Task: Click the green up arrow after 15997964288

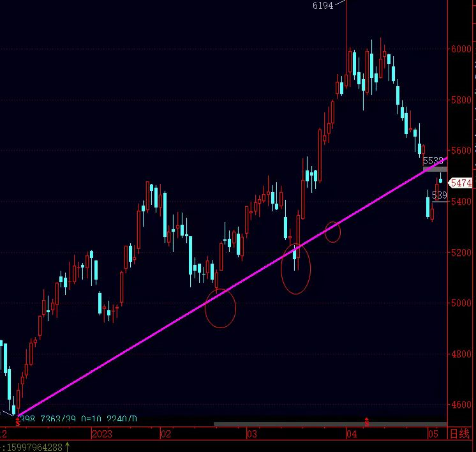Action: pos(67,447)
